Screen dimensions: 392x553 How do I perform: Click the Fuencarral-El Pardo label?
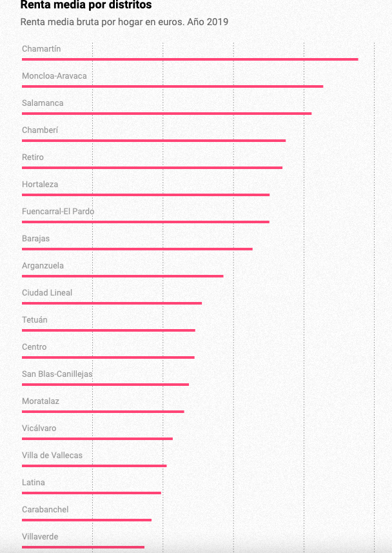(58, 212)
